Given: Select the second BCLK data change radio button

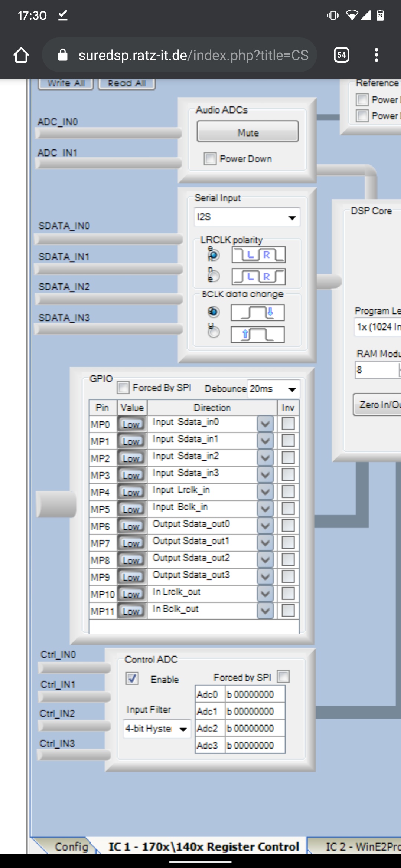Looking at the screenshot, I should click(x=213, y=332).
